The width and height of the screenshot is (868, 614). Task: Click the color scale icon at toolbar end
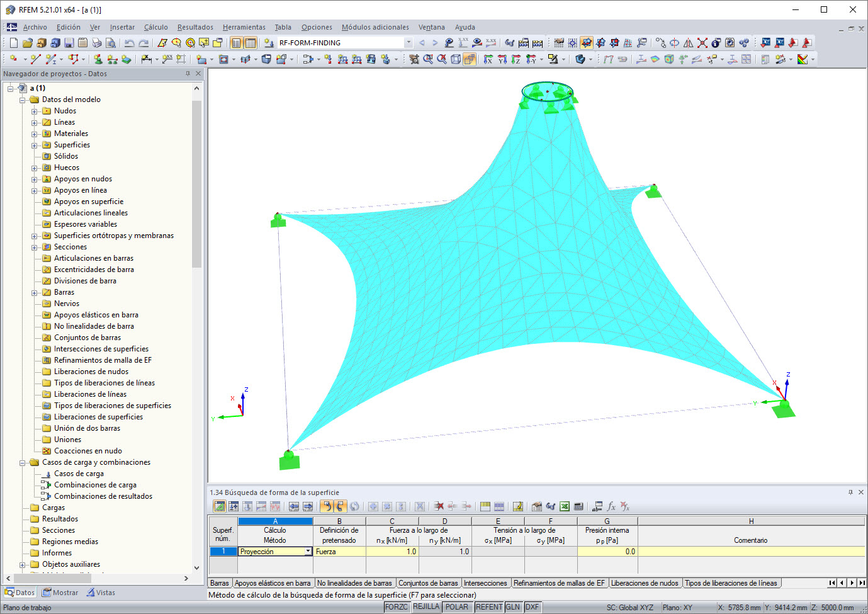pyautogui.click(x=803, y=59)
